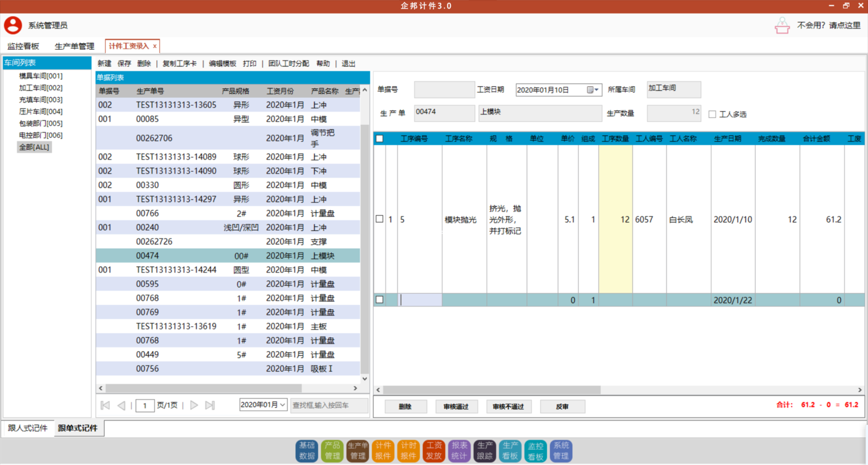Go to the last page of 单据列表
Screen dimensions: 868x465
click(x=210, y=405)
